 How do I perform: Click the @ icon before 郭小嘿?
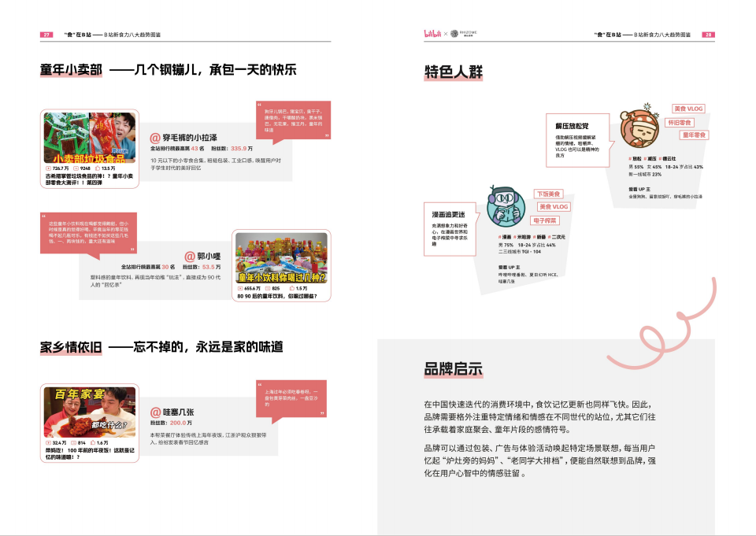click(190, 256)
